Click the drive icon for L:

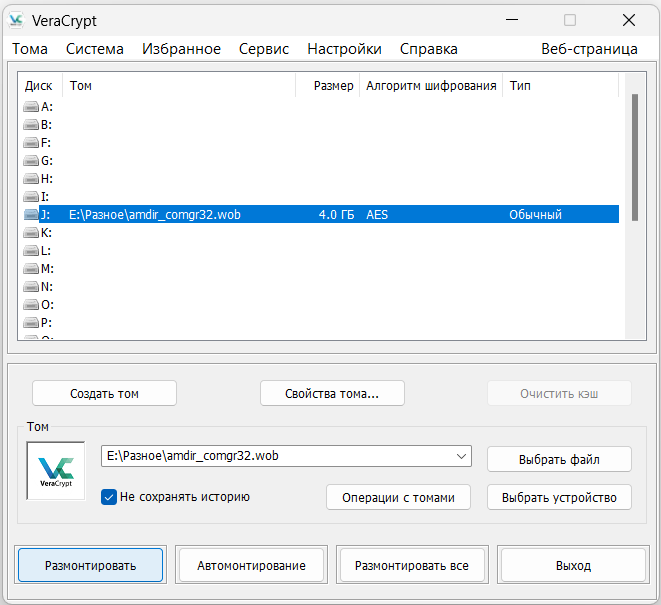click(x=31, y=251)
